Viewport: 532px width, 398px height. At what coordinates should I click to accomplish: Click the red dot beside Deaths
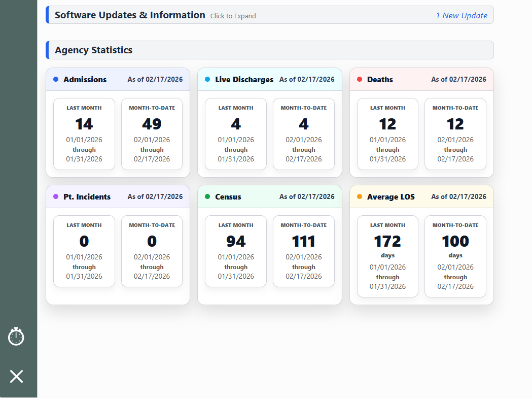[360, 80]
